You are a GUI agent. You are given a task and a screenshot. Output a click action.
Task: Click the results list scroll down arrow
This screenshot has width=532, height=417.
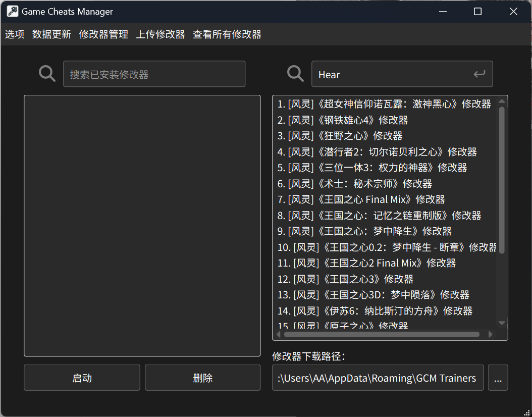(x=502, y=323)
